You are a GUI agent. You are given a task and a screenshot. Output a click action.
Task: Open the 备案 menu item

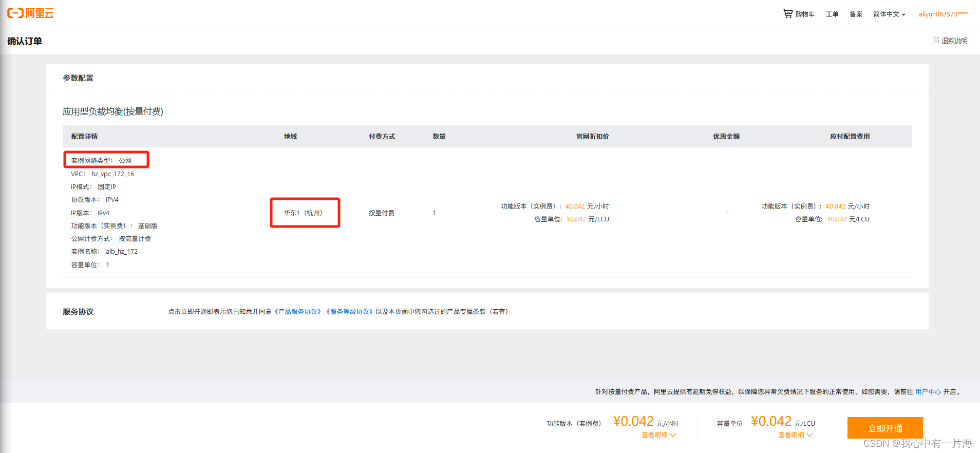[x=856, y=14]
